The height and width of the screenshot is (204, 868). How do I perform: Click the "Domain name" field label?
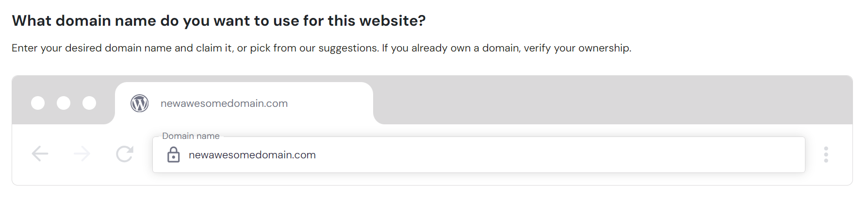click(x=191, y=136)
